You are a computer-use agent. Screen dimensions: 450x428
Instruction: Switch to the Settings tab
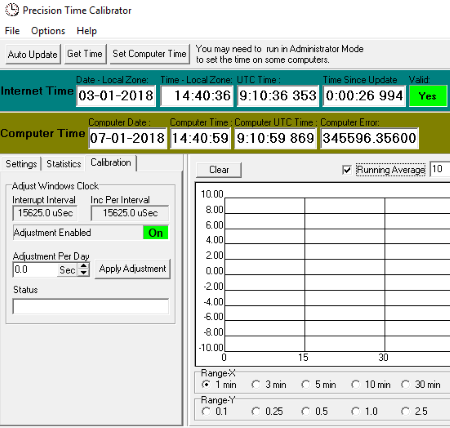pyautogui.click(x=21, y=164)
